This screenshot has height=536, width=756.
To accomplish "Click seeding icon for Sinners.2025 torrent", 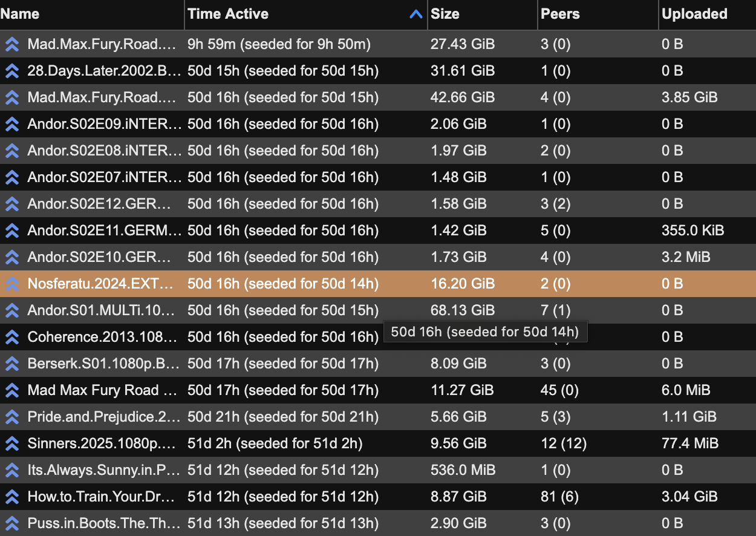I will click(11, 443).
